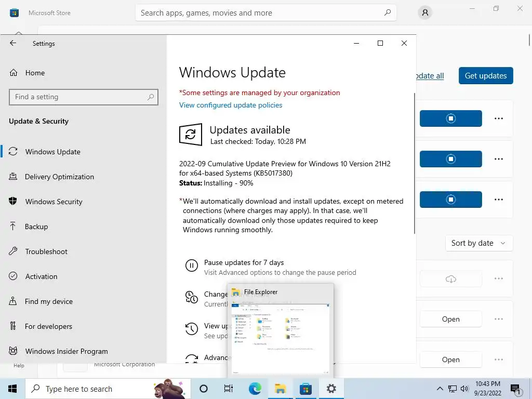Click the Help item in Store sidebar
The image size is (532, 399).
[x=19, y=366]
